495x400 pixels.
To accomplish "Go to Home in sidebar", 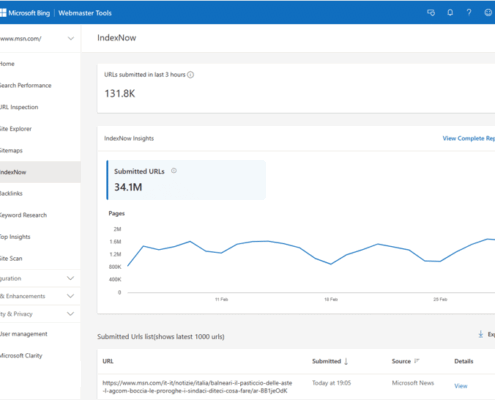I will point(7,64).
